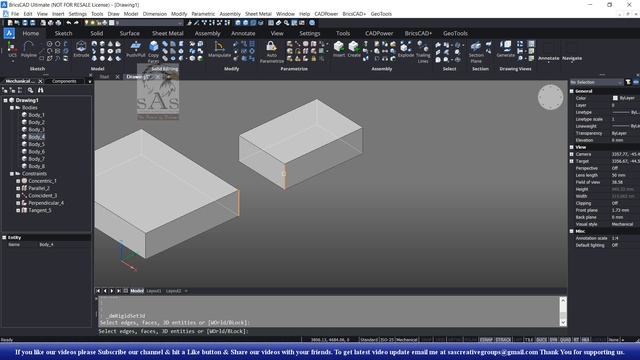Collapse the Bodies tree node
Image resolution: width=640 pixels, height=360 pixels.
click(12, 107)
